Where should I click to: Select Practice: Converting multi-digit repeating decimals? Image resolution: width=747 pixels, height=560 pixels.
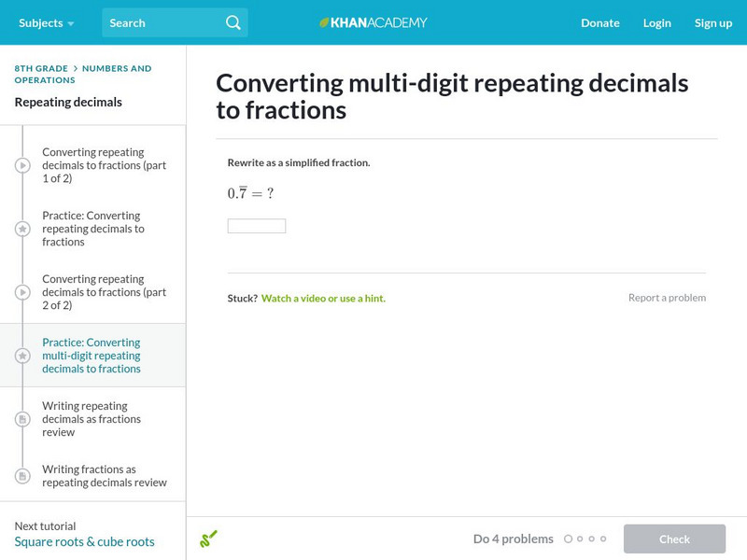point(92,356)
